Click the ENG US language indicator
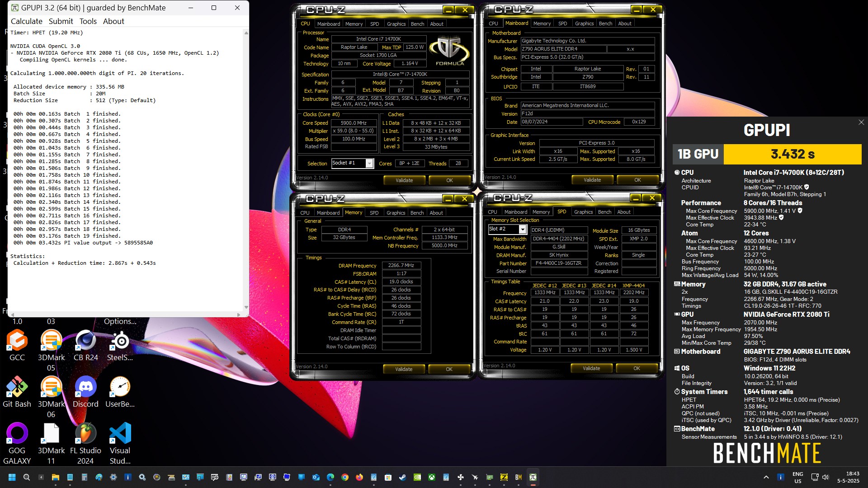The image size is (868, 488). pos(798,477)
